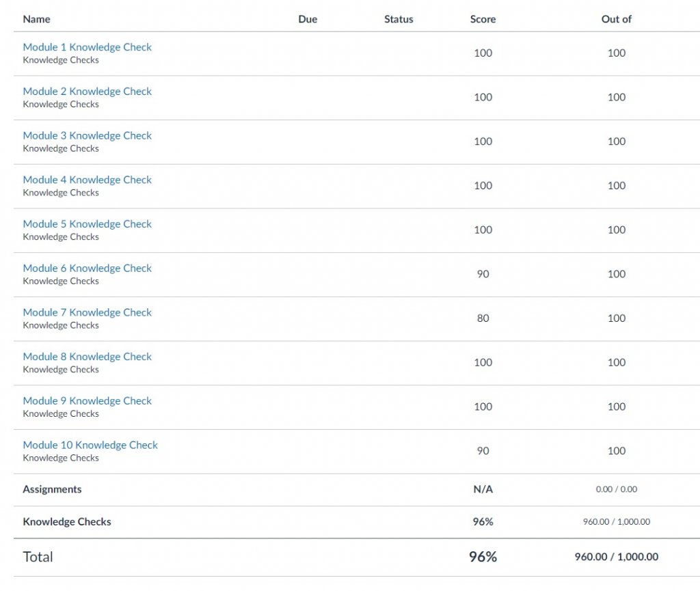
Task: Click the 96% score in the Total row
Action: click(483, 557)
